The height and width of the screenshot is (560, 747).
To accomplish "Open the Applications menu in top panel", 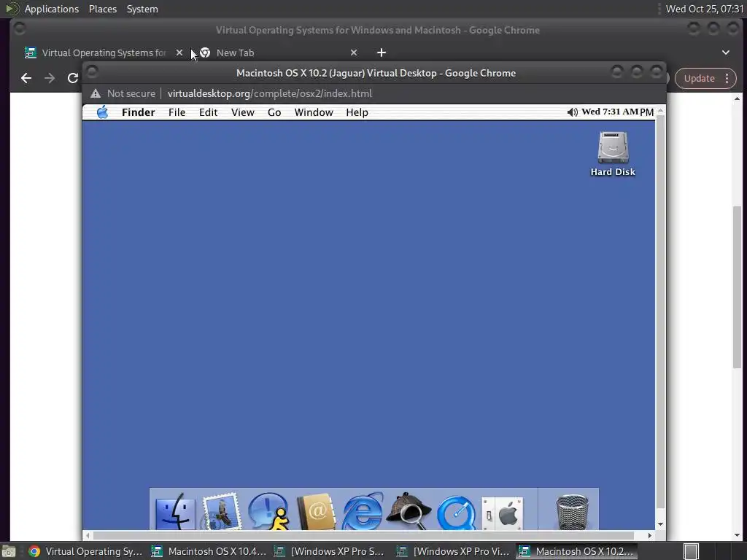I will pyautogui.click(x=52, y=9).
